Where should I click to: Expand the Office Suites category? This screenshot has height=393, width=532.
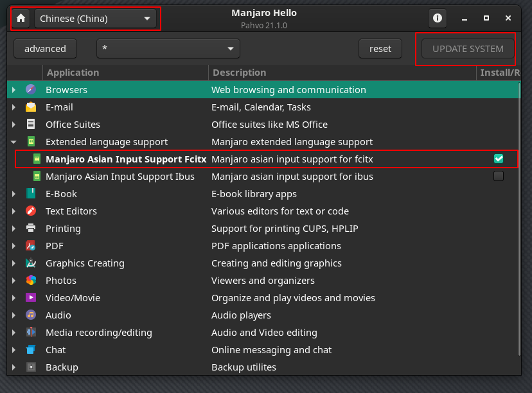(13, 124)
